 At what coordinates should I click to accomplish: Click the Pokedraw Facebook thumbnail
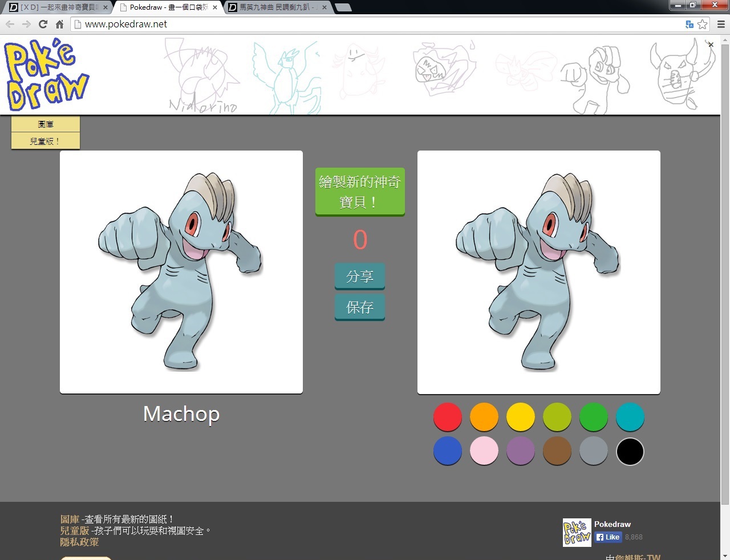point(577,533)
